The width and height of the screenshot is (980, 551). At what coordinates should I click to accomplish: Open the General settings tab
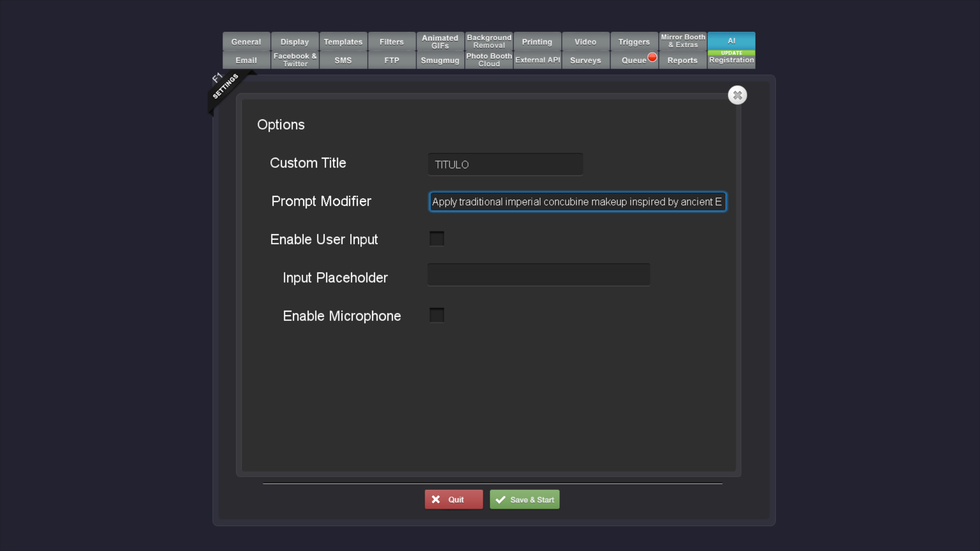(x=246, y=42)
